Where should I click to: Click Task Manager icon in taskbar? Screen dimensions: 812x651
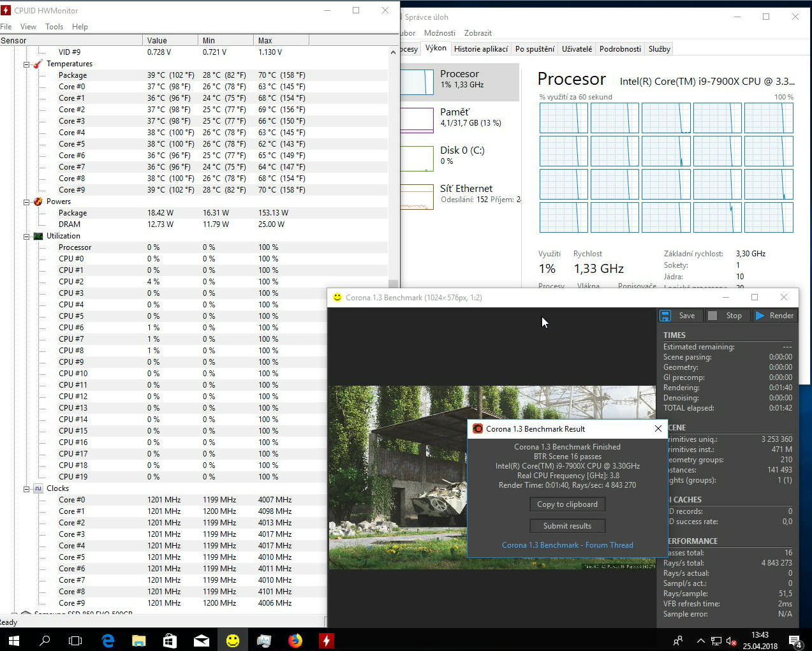point(264,640)
